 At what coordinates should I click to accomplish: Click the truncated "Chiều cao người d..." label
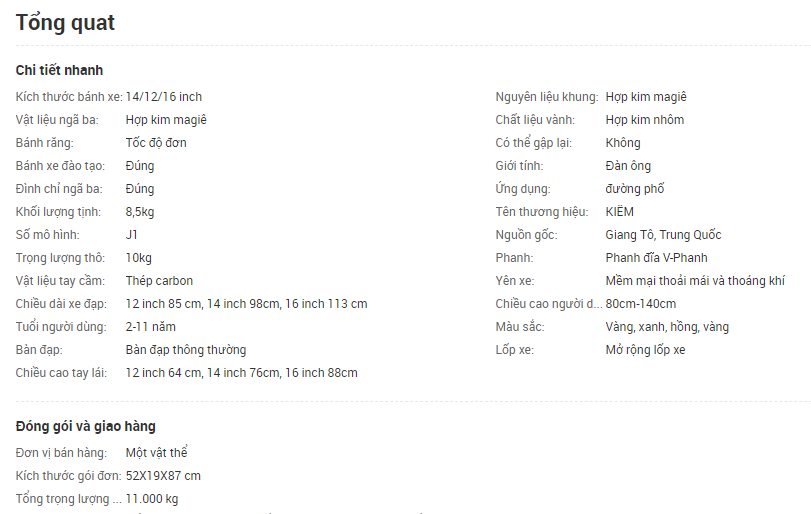[x=548, y=304]
